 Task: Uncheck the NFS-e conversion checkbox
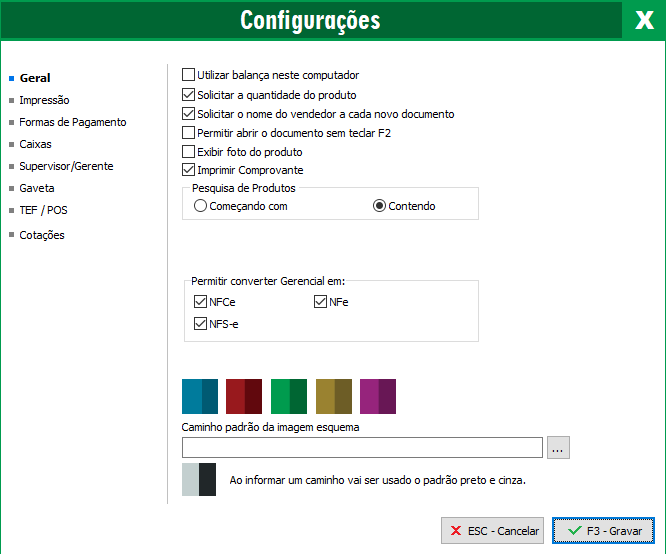(201, 324)
